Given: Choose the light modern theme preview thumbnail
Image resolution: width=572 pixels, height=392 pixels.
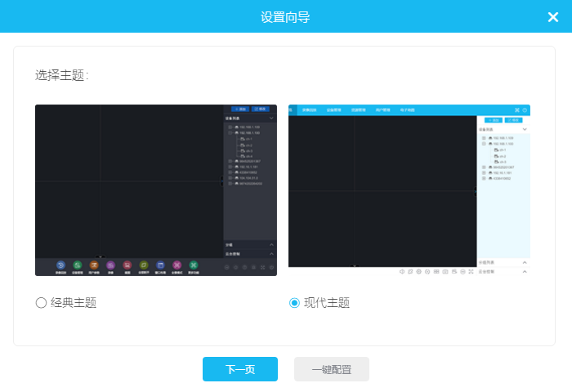Looking at the screenshot, I should [409, 190].
